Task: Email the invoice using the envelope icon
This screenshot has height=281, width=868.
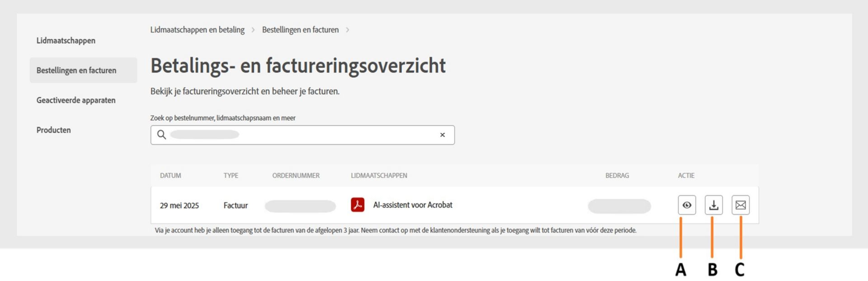Action: pos(741,205)
